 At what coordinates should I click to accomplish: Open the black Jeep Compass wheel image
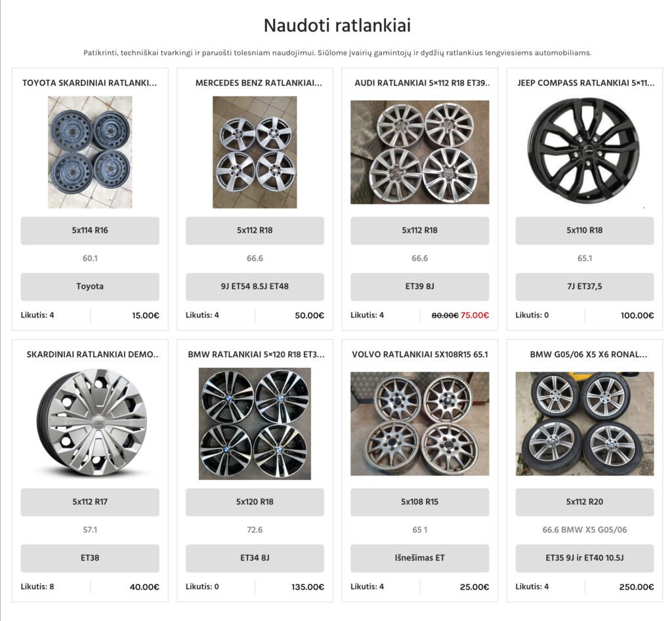(x=584, y=152)
